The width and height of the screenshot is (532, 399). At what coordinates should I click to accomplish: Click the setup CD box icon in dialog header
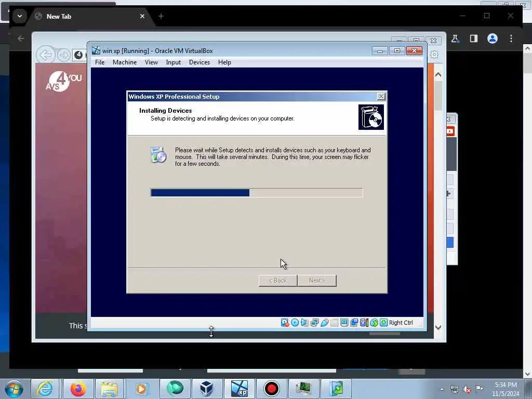pyautogui.click(x=371, y=117)
